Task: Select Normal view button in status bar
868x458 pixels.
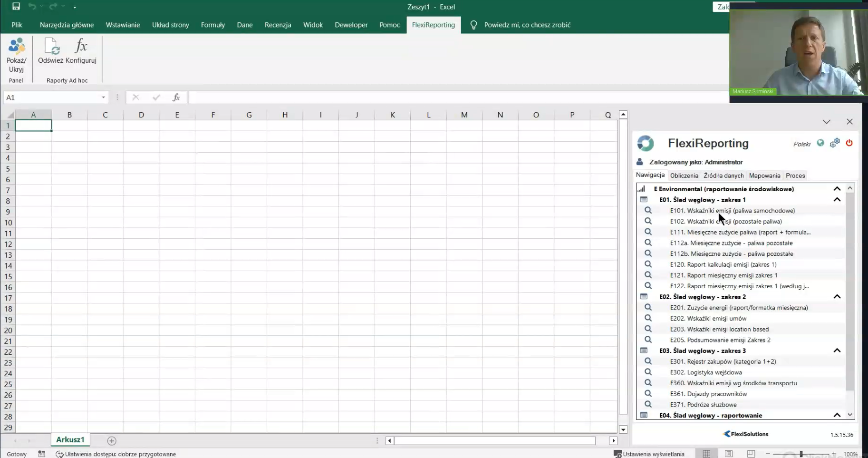Action: 706,454
